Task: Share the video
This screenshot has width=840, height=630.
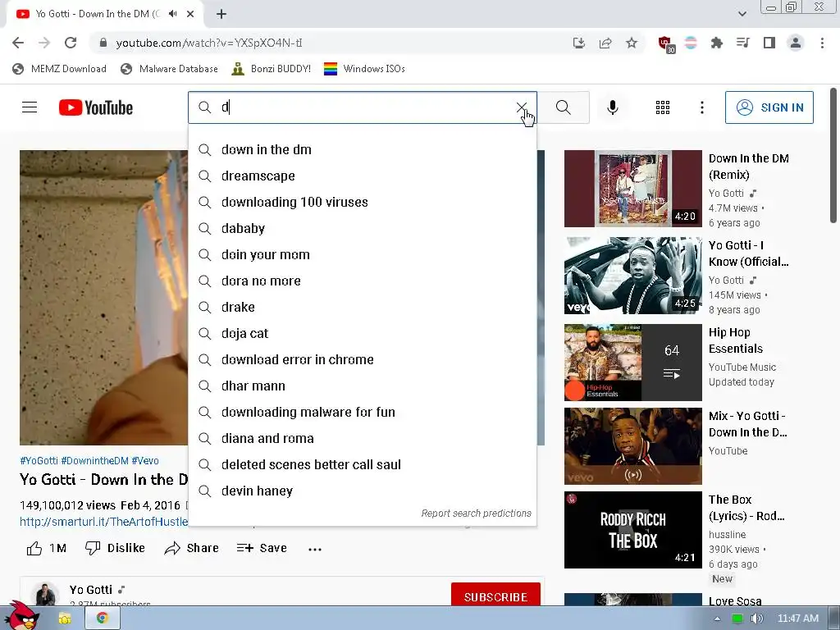Action: 192,548
